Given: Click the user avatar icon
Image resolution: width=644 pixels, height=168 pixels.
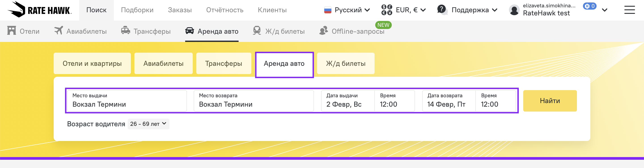Looking at the screenshot, I should (x=514, y=10).
